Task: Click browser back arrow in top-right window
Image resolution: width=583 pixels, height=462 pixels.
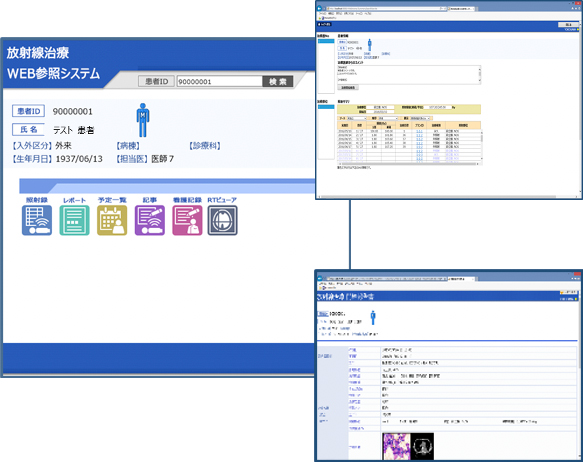Action: [x=320, y=8]
